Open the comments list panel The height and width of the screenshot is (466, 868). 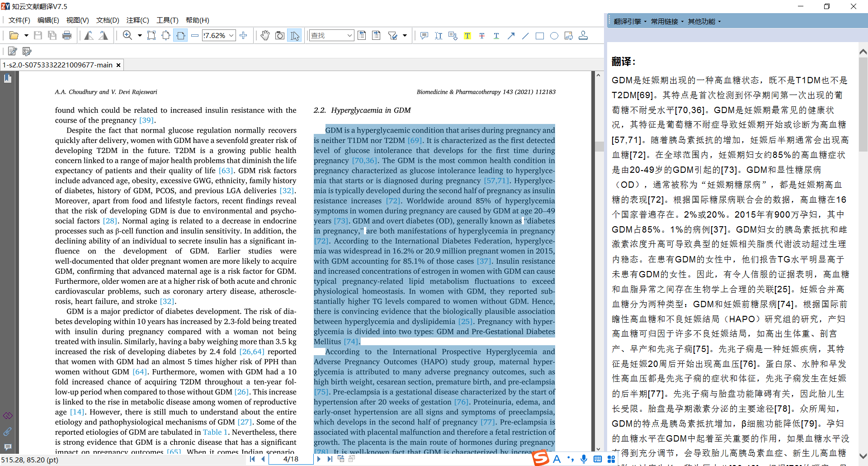pyautogui.click(x=8, y=447)
